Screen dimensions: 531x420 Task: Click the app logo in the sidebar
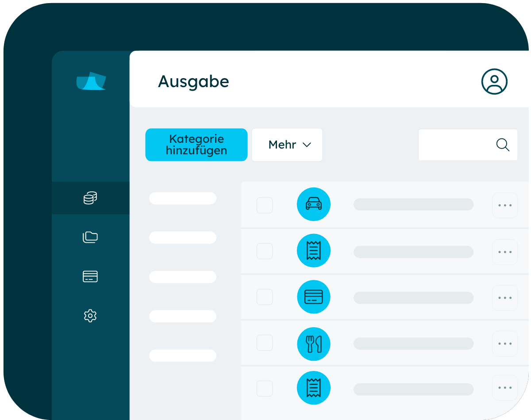[91, 82]
